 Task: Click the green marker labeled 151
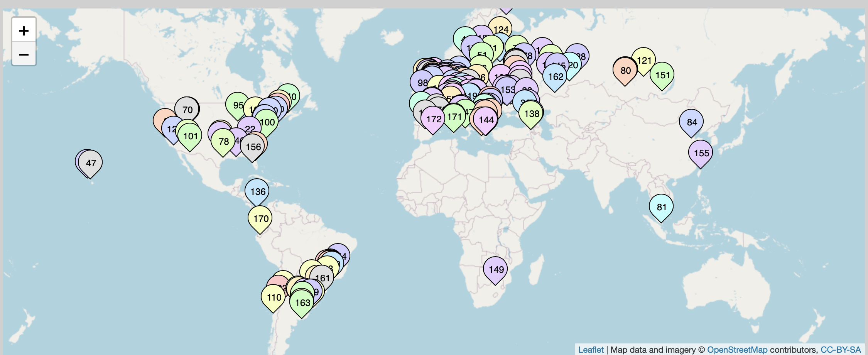662,75
